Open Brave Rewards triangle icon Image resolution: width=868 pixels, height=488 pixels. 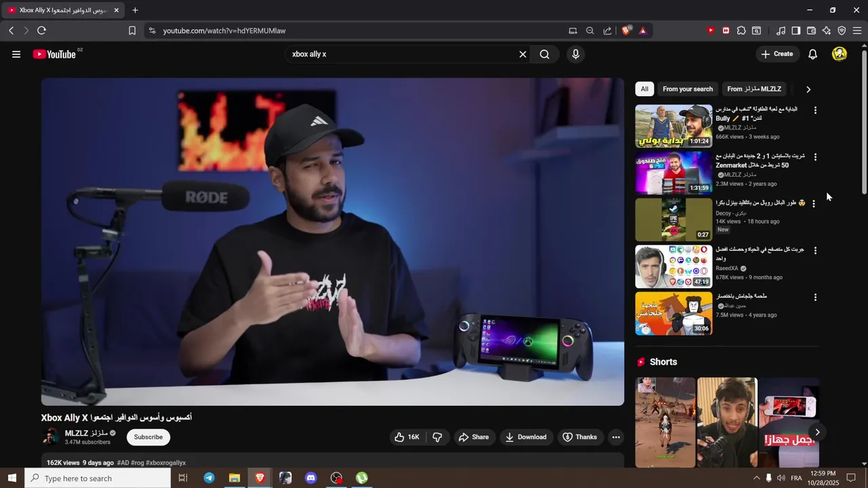tap(643, 30)
